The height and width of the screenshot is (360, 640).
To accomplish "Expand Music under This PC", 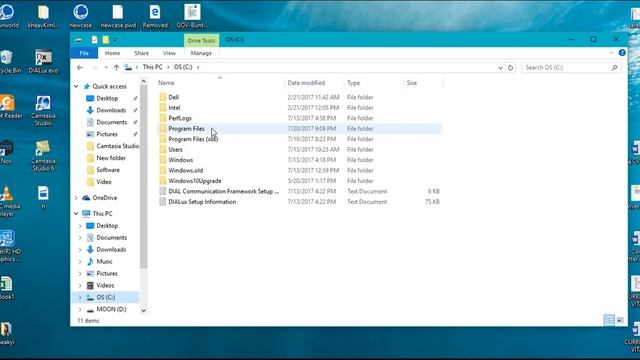I will click(80, 262).
